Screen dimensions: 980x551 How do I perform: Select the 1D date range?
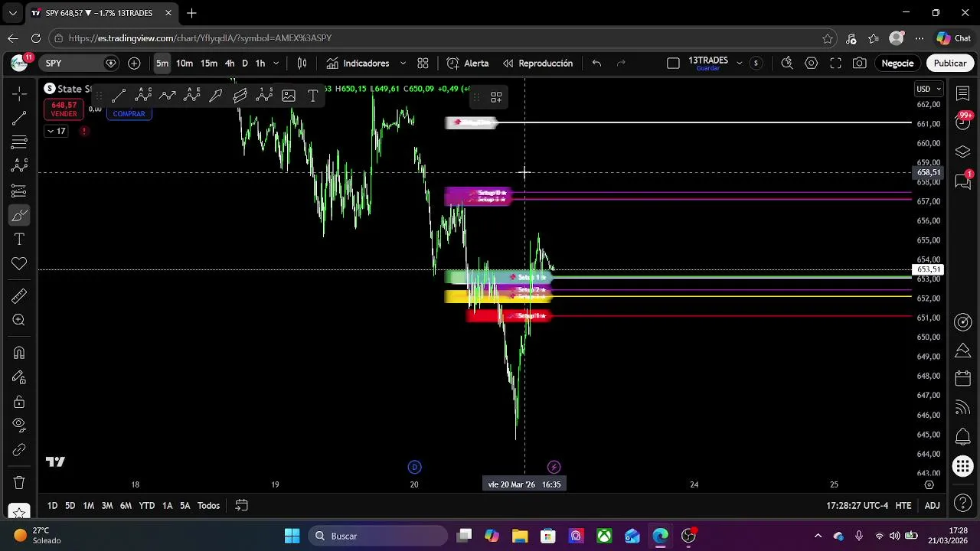(52, 506)
